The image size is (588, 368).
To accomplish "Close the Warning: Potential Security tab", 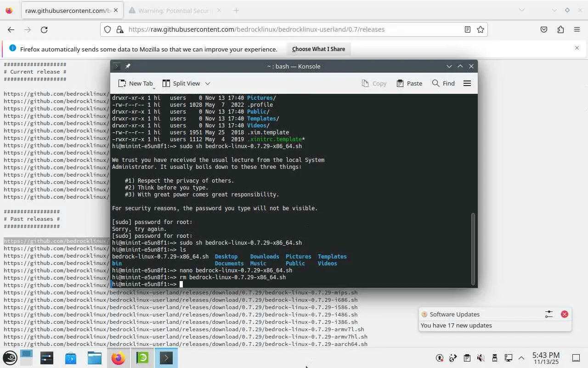I will click(x=218, y=10).
